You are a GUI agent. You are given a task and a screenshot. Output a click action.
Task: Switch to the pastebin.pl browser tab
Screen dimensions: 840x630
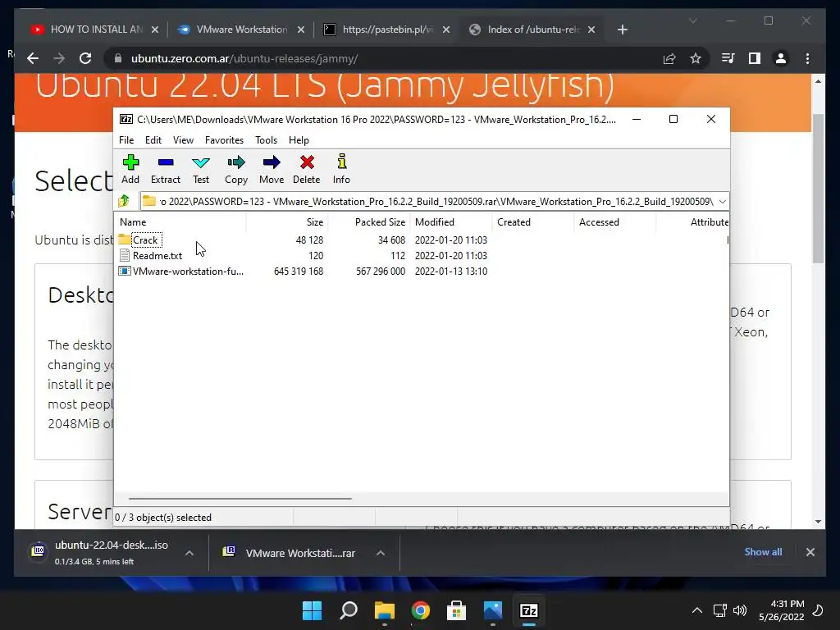pos(387,30)
